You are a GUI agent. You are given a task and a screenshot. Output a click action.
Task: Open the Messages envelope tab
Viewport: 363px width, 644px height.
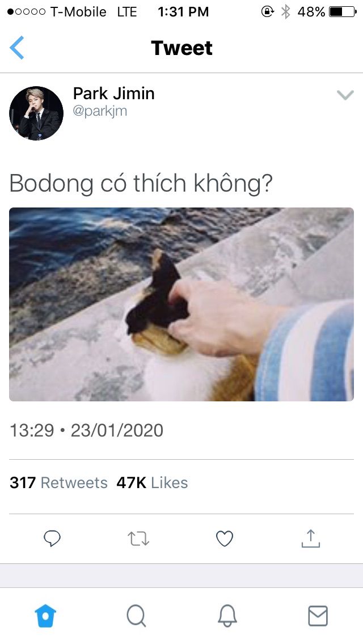(318, 616)
